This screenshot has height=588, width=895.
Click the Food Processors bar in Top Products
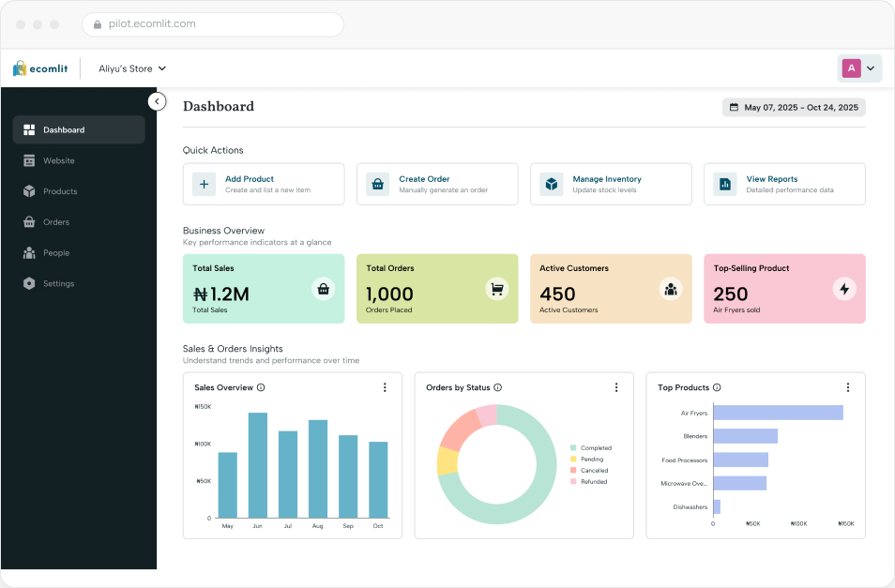click(741, 460)
